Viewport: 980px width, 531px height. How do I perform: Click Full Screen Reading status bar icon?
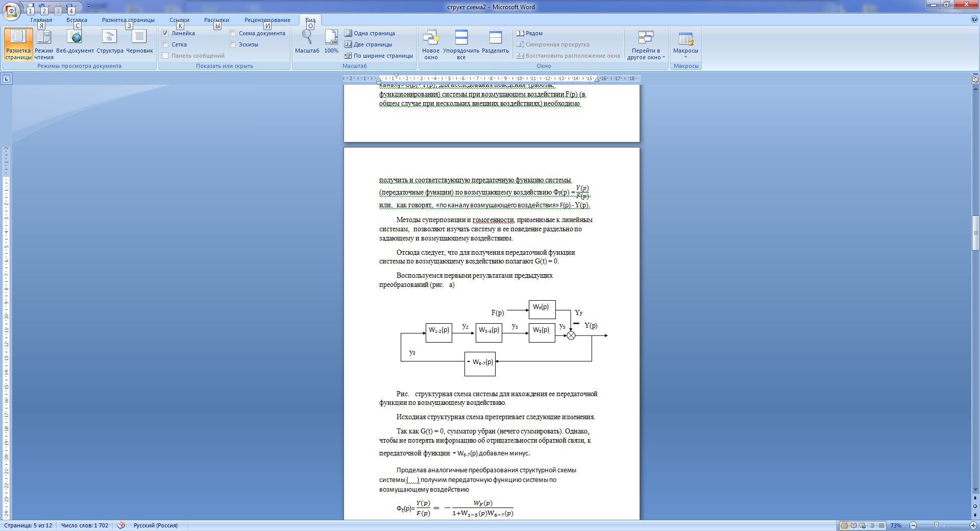point(853,525)
